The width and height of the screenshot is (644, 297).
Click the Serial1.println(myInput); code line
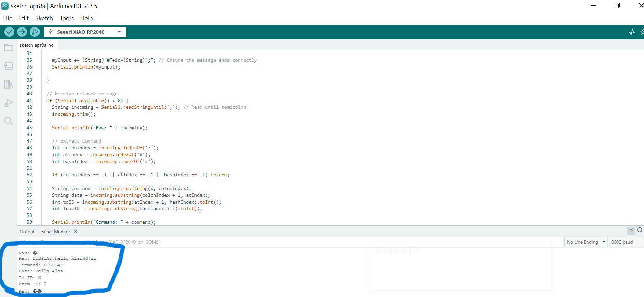pyautogui.click(x=86, y=67)
